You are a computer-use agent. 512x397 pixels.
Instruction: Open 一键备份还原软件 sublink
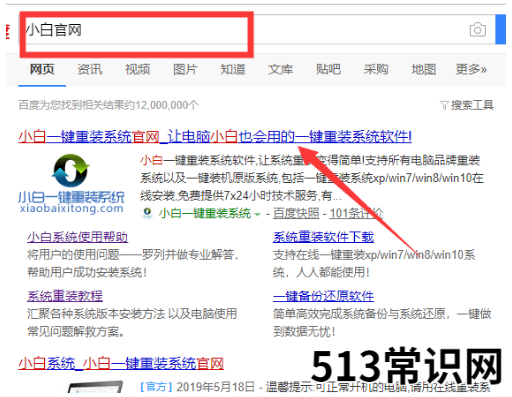pos(323,296)
